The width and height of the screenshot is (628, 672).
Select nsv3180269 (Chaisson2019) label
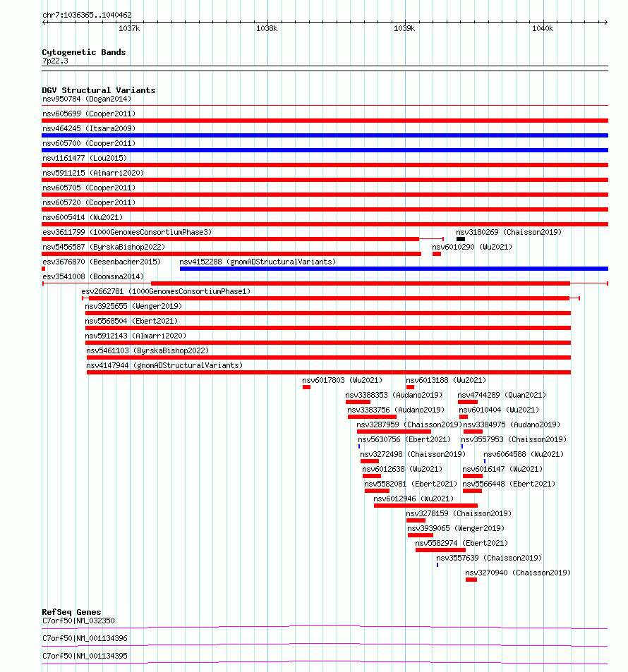[509, 232]
